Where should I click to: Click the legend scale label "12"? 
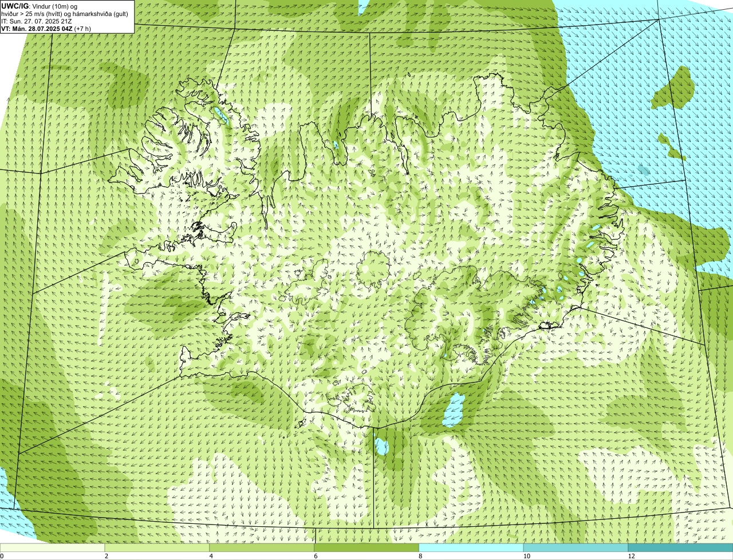pos(631,556)
